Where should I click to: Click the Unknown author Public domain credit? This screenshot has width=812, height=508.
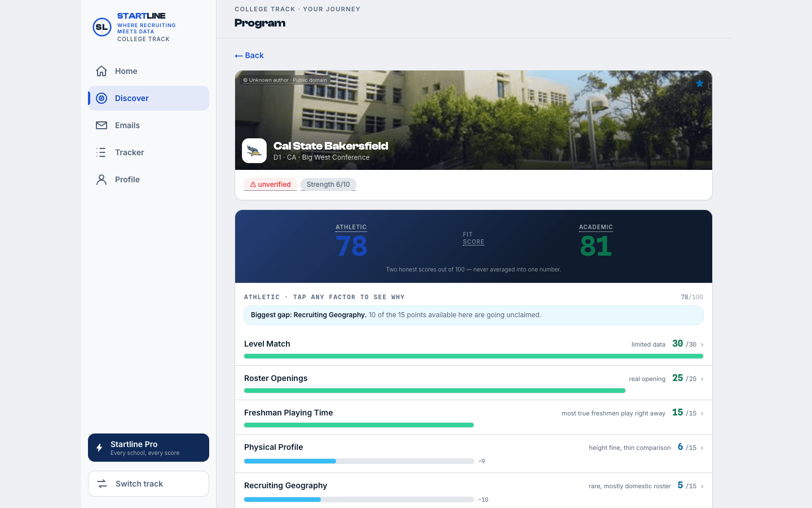pyautogui.click(x=285, y=80)
